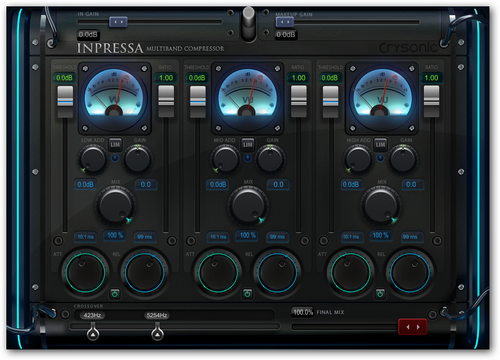Toggle the high band LIM button
500x360 pixels.
[x=380, y=144]
